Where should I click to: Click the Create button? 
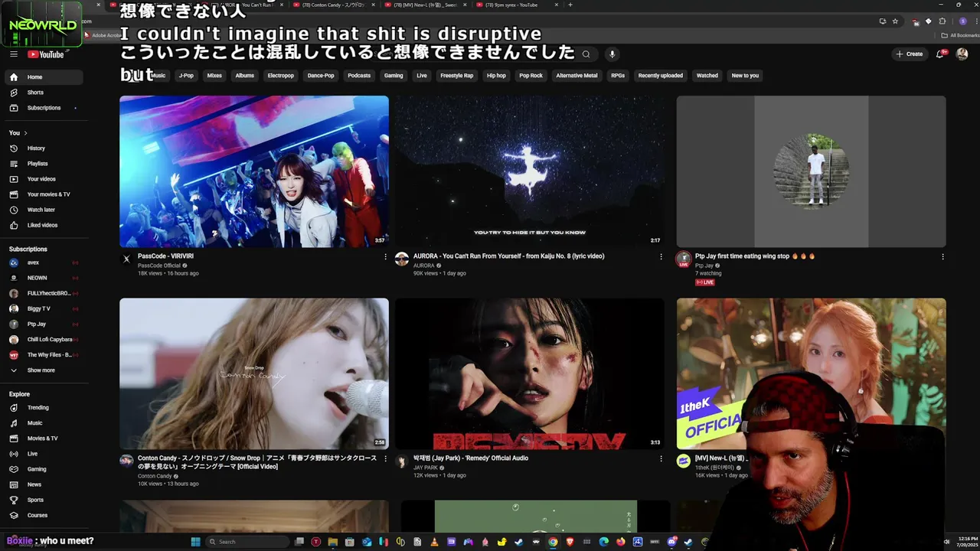[x=910, y=54]
